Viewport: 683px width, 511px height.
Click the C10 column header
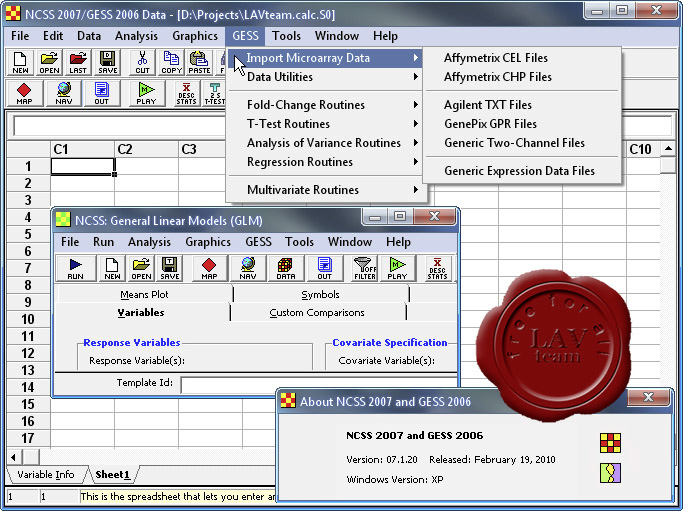click(x=644, y=149)
